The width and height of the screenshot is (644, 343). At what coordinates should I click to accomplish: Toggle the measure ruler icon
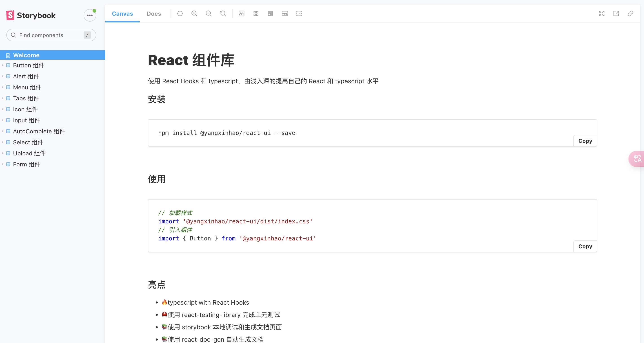[284, 13]
